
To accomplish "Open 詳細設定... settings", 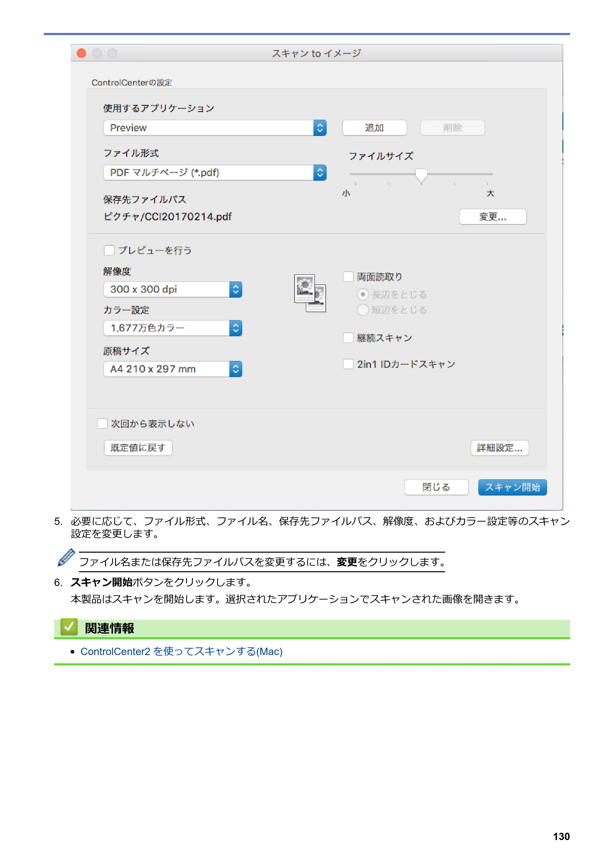I will (x=499, y=448).
